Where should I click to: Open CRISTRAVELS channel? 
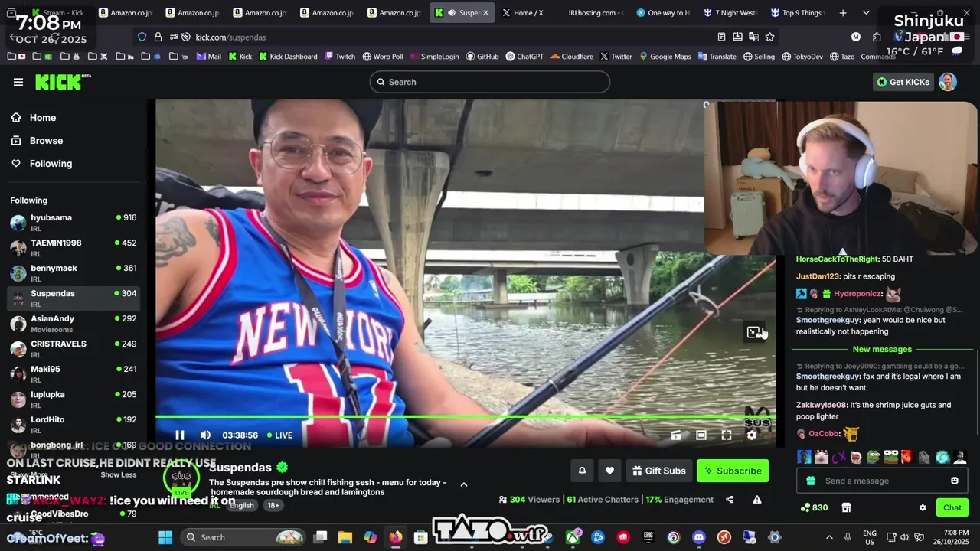pos(73,349)
